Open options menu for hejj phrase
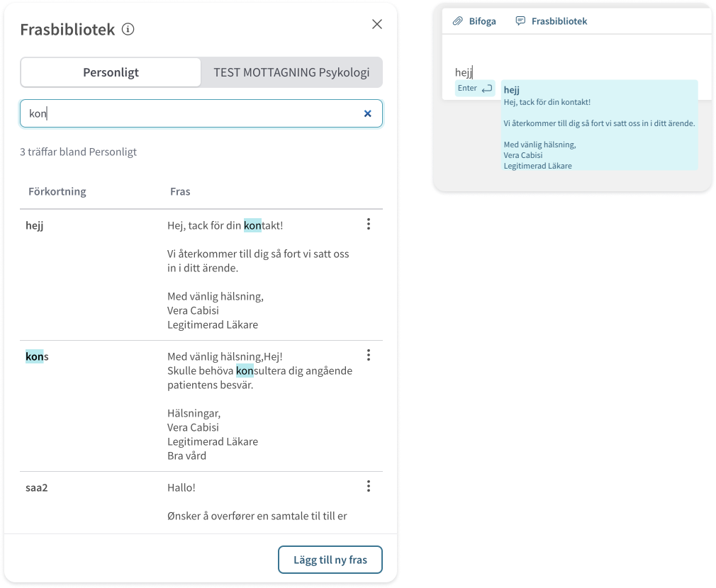Image resolution: width=716 pixels, height=588 pixels. tap(368, 224)
